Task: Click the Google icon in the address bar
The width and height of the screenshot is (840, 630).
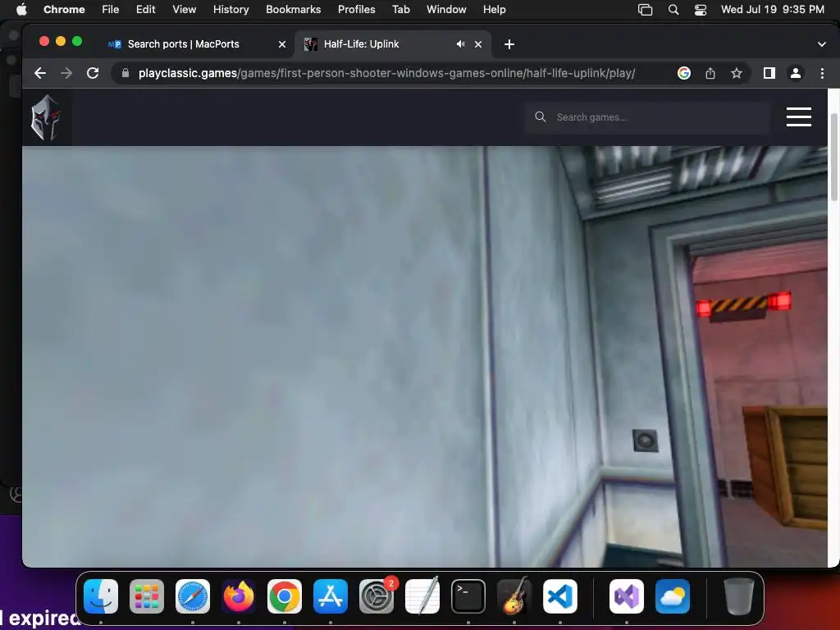Action: [683, 73]
